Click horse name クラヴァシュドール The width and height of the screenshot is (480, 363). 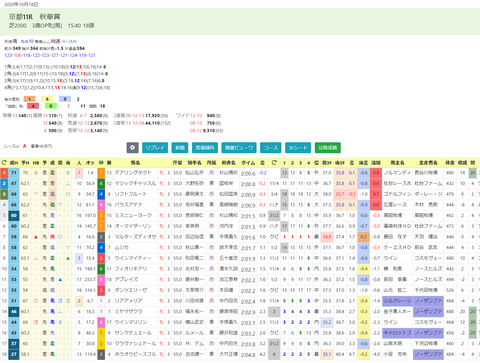pos(135,343)
